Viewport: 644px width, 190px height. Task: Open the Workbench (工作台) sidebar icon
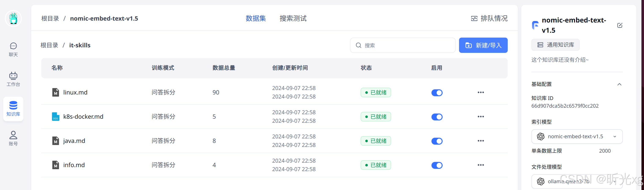click(x=13, y=79)
